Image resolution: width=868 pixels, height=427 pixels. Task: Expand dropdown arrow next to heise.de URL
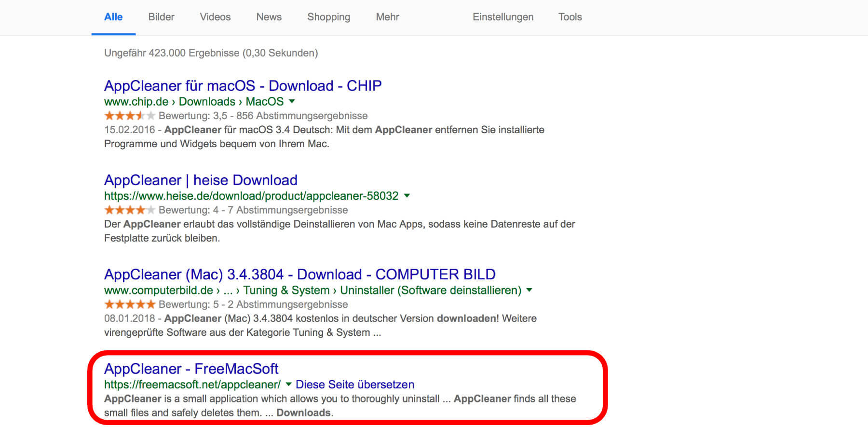407,195
